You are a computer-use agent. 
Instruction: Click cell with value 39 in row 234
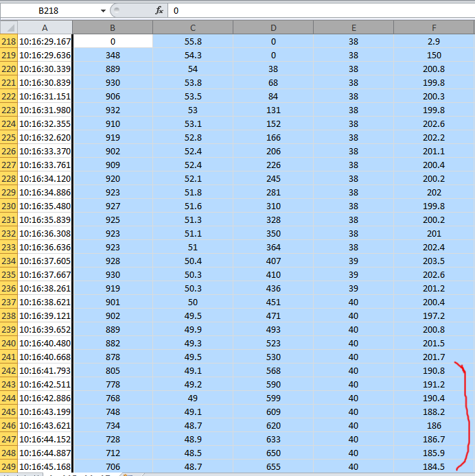[x=354, y=261]
